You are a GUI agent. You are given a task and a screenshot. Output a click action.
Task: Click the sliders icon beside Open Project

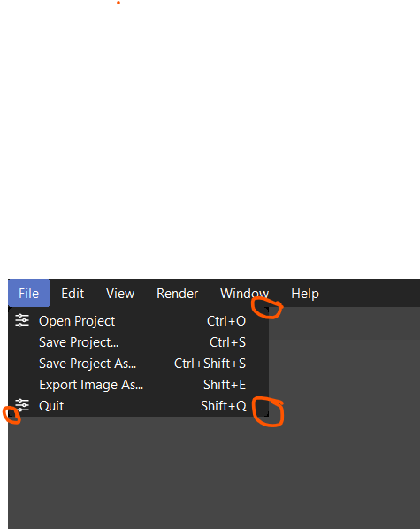point(22,320)
